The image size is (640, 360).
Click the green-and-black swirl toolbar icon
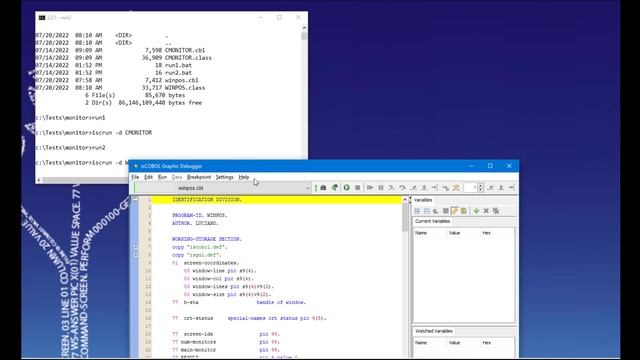point(335,188)
